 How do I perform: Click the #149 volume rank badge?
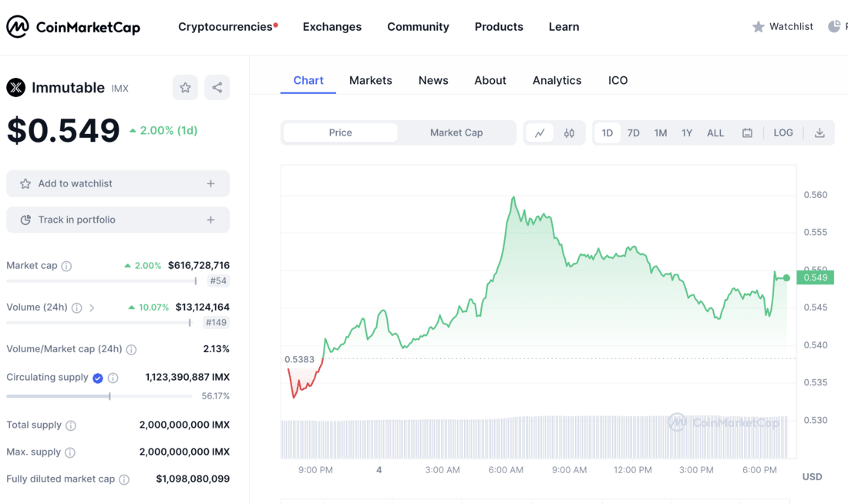point(217,322)
